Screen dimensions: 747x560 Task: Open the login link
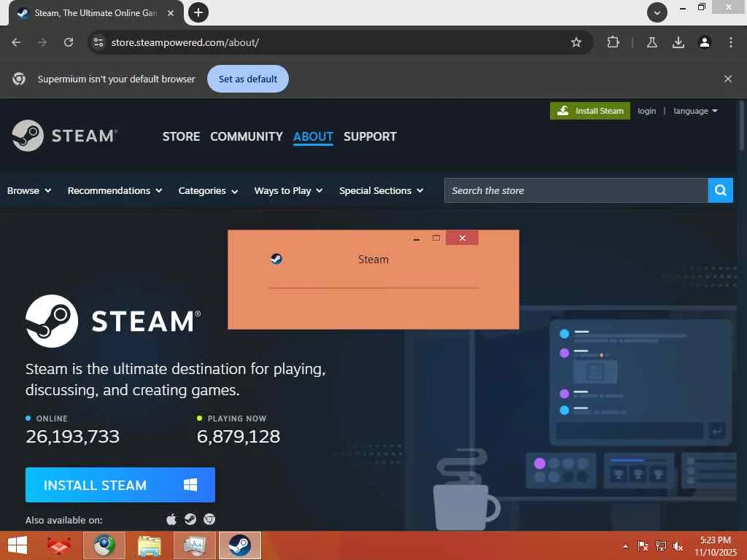(x=646, y=111)
